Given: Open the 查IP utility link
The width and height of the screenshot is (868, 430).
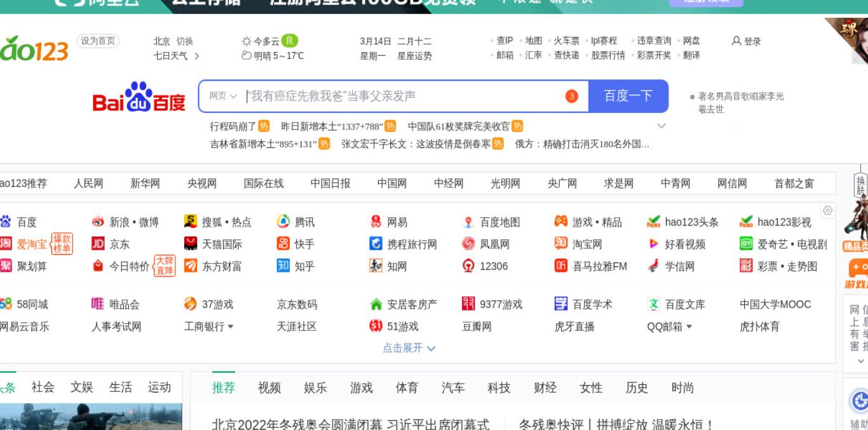Looking at the screenshot, I should [505, 41].
